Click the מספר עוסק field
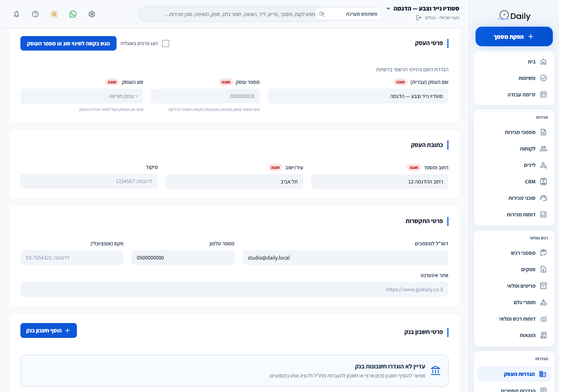 [205, 96]
